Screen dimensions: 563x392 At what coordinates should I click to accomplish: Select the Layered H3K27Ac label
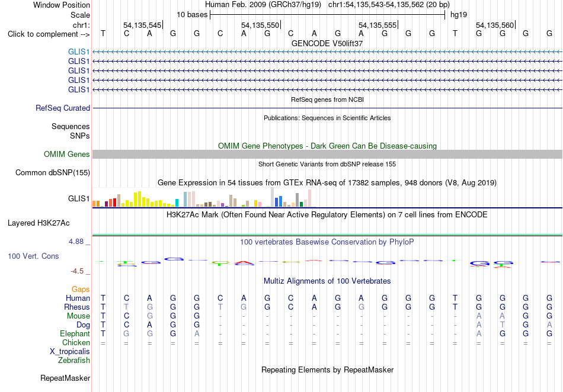tap(39, 223)
